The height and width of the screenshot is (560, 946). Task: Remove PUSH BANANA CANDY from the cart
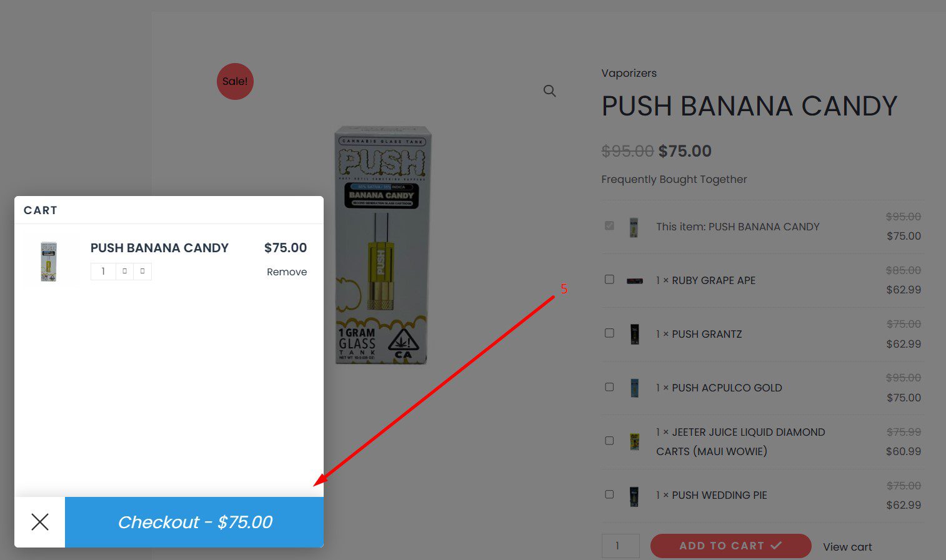pos(287,272)
